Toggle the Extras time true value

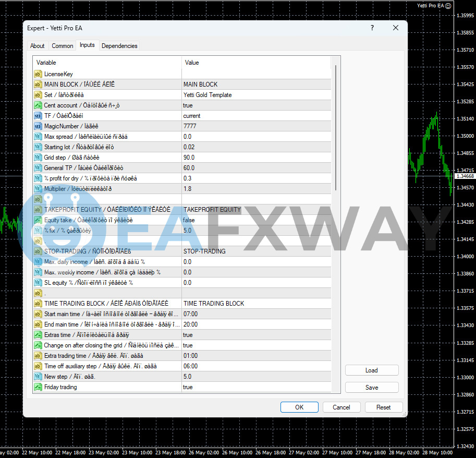point(257,335)
